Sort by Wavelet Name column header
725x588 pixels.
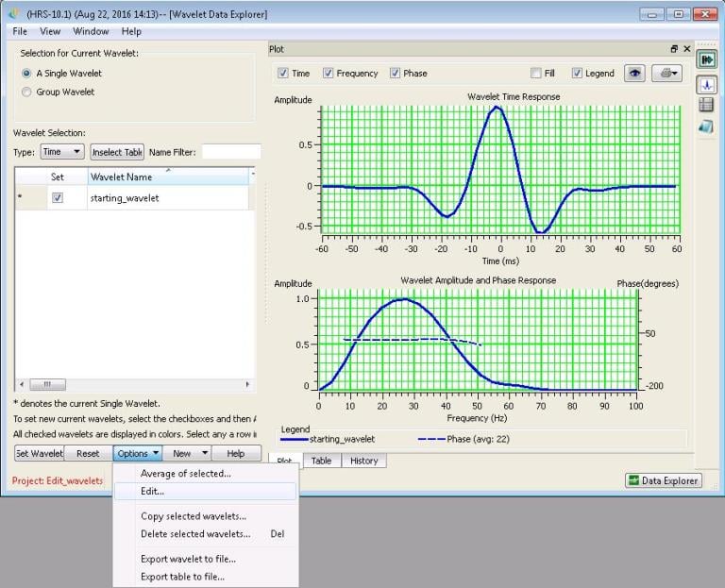point(168,176)
